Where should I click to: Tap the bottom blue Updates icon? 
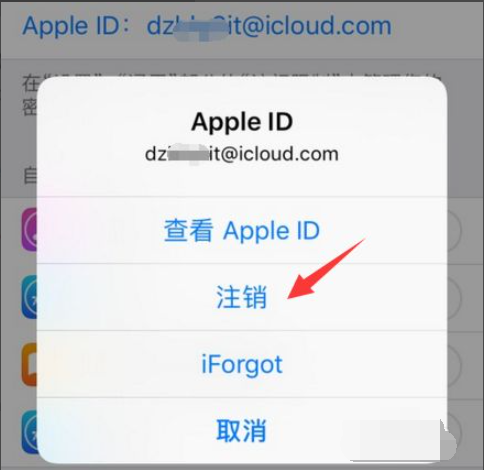point(29,431)
